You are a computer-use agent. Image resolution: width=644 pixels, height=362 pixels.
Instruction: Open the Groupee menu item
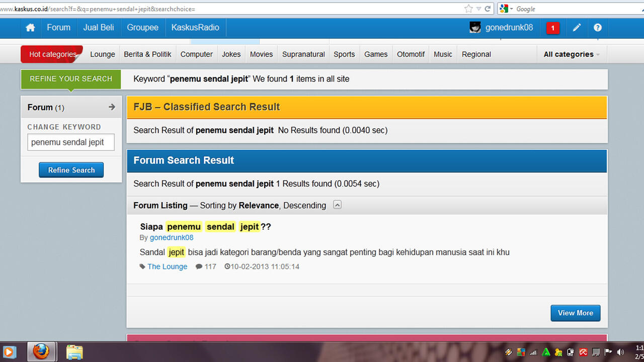pyautogui.click(x=143, y=28)
